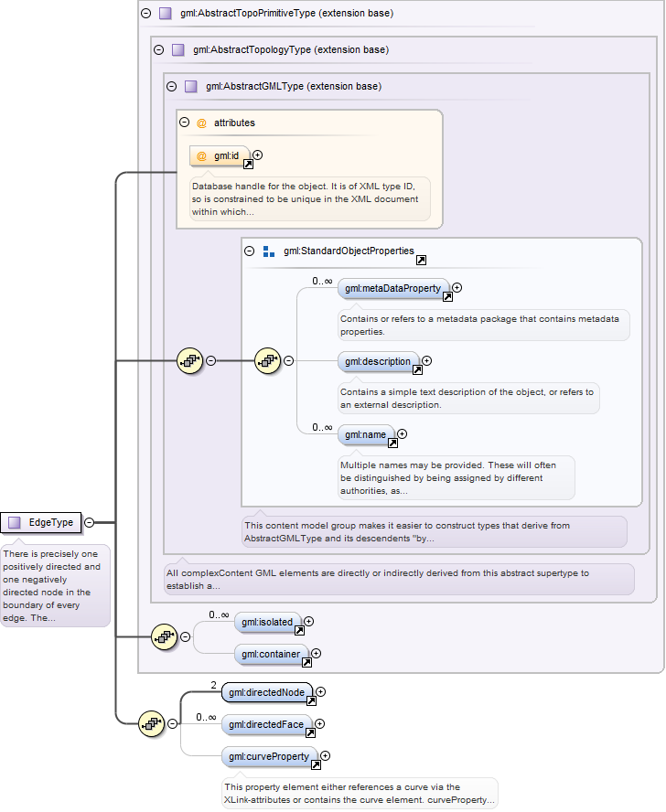
Task: Expand the gml:description element
Action: coord(426,361)
